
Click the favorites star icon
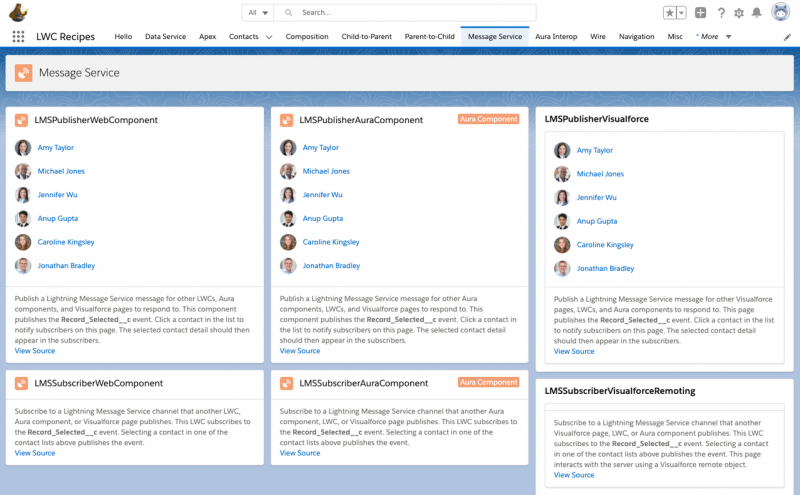[669, 13]
